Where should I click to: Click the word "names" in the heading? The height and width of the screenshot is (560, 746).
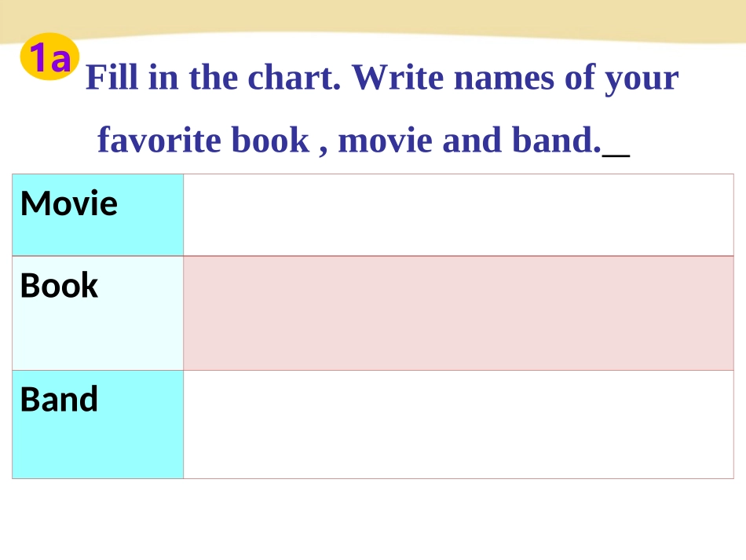(x=503, y=78)
